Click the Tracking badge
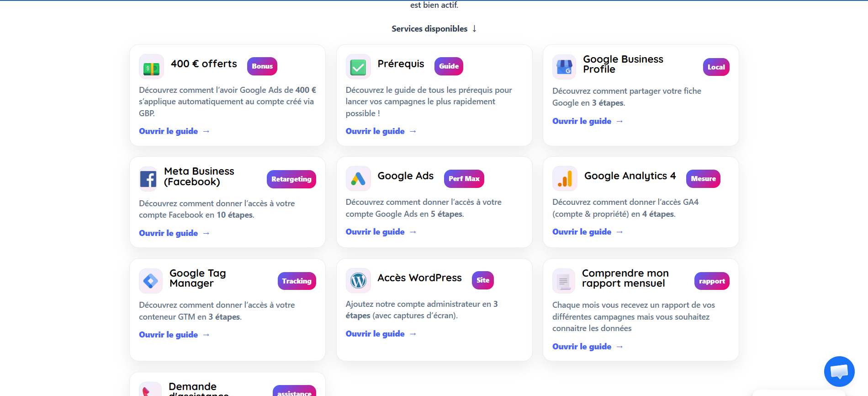This screenshot has width=868, height=396. coord(297,281)
